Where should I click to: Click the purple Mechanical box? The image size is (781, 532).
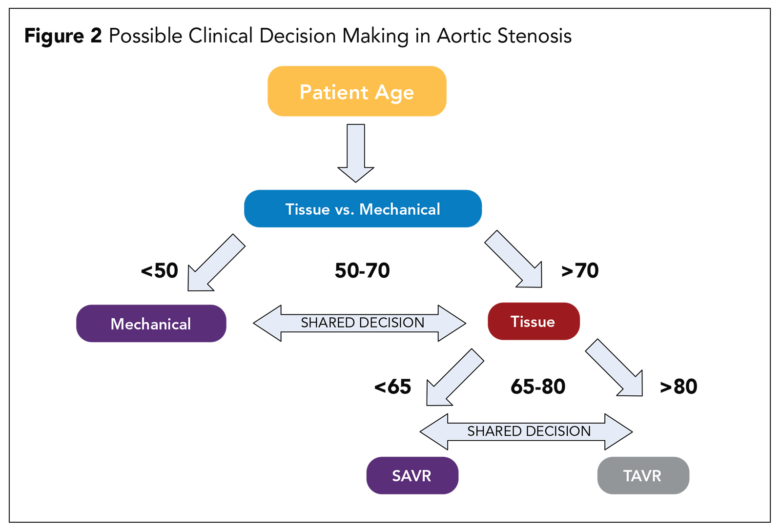(x=151, y=324)
